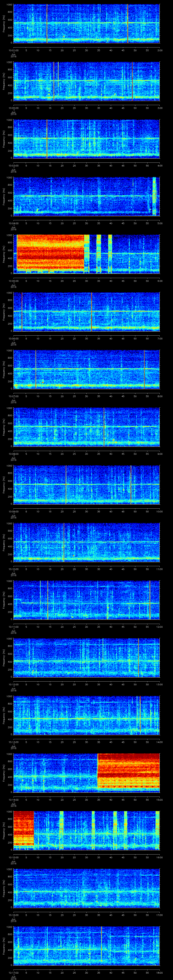Select the spectrogram panel starting at 10:11:00

[x=87, y=600]
